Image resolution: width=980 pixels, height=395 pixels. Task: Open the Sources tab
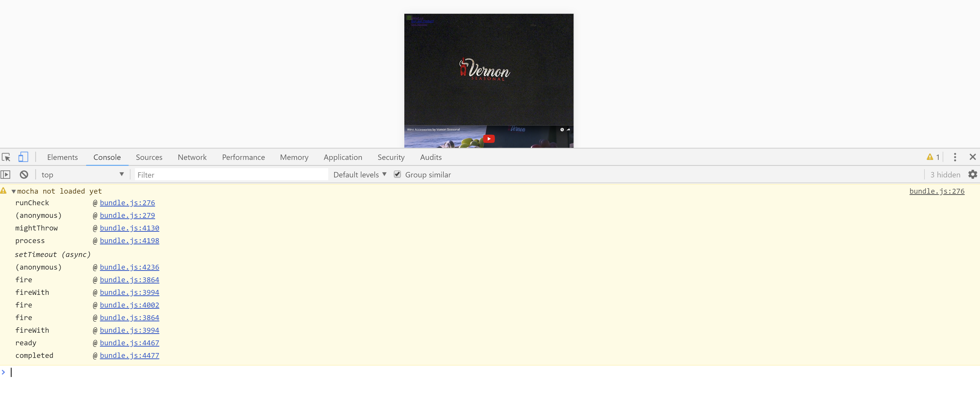click(x=149, y=157)
